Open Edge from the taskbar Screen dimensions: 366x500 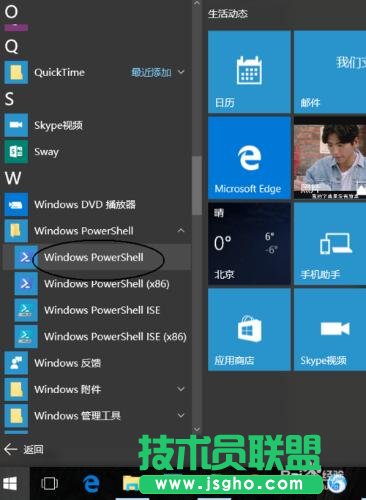pyautogui.click(x=91, y=483)
